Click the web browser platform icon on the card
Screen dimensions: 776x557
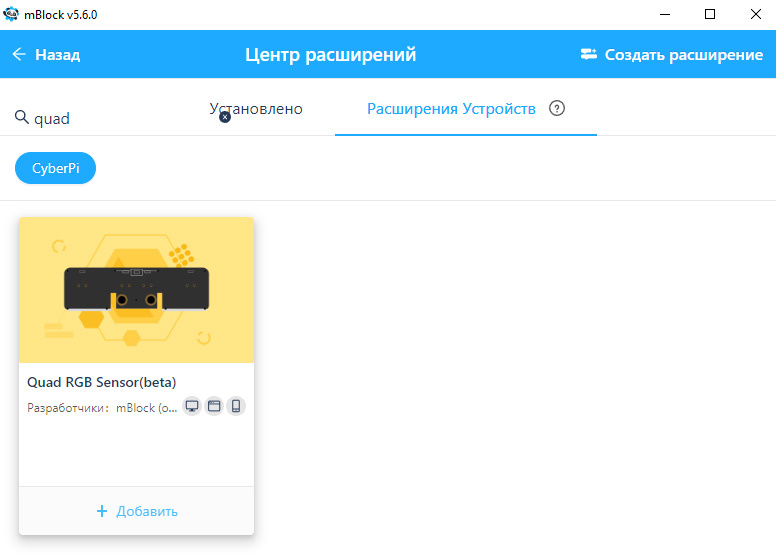(x=214, y=406)
